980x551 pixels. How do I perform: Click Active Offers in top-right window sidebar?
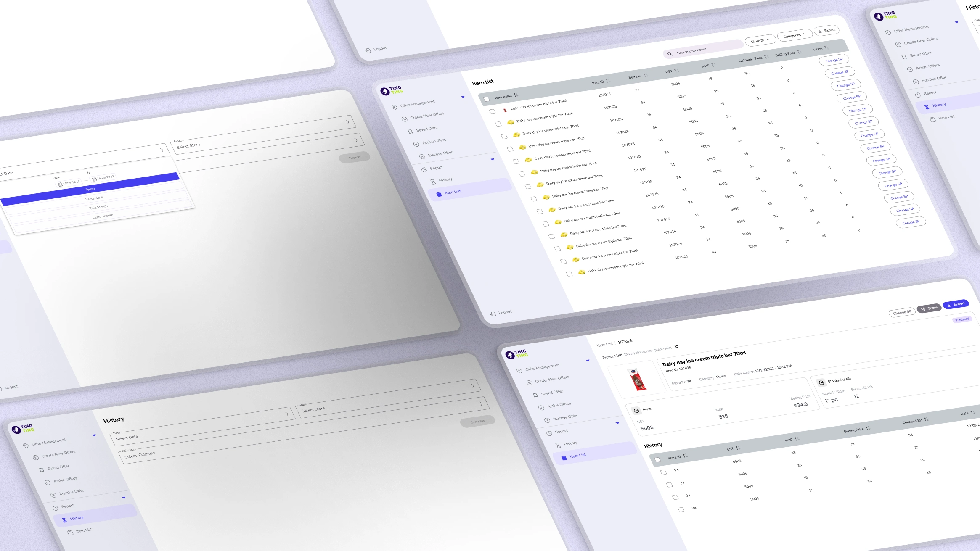(927, 66)
